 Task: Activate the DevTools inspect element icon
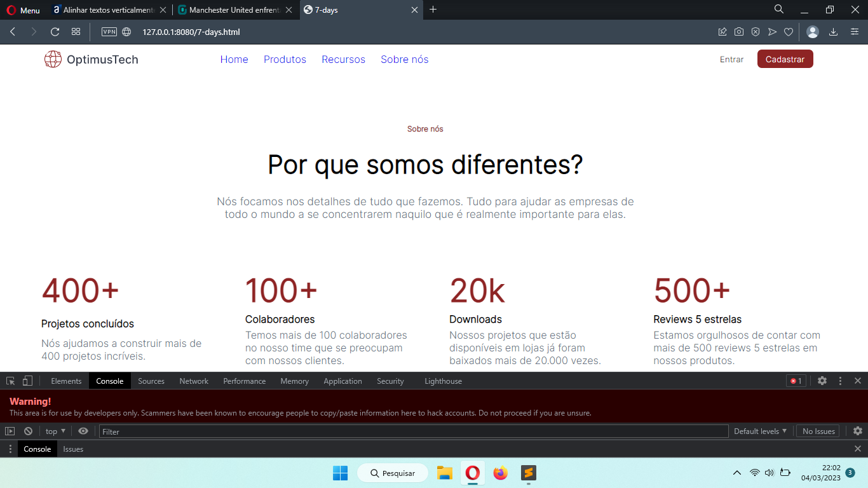tap(11, 381)
